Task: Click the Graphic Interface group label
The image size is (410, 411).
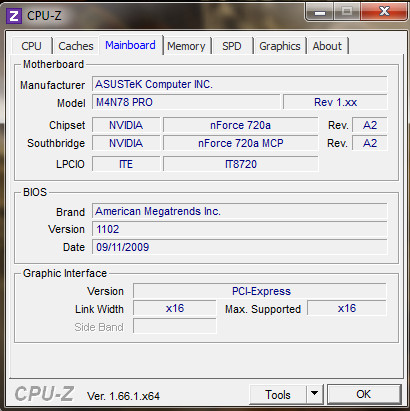Action: 65,273
